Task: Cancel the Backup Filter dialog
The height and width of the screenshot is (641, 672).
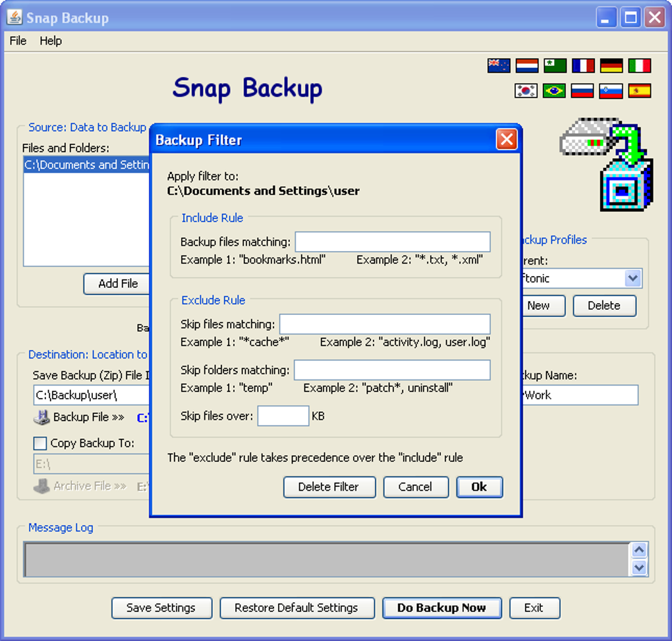Action: click(x=416, y=488)
